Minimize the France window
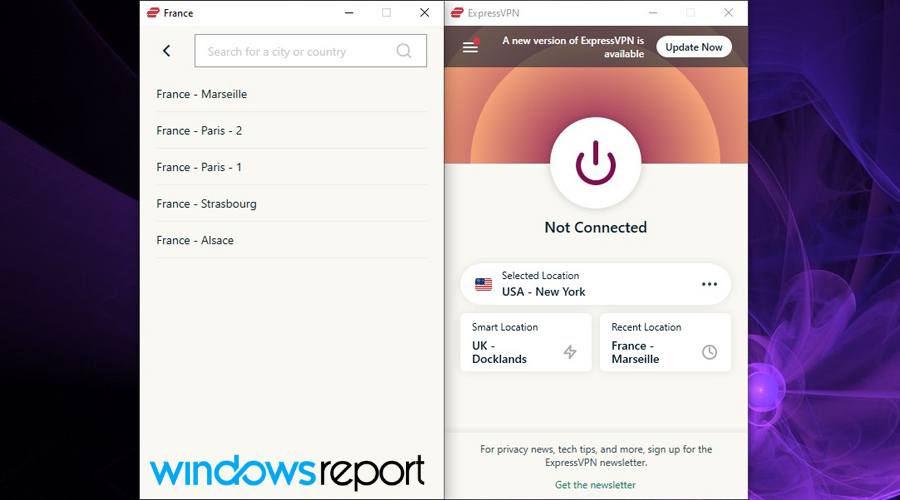 tap(349, 13)
